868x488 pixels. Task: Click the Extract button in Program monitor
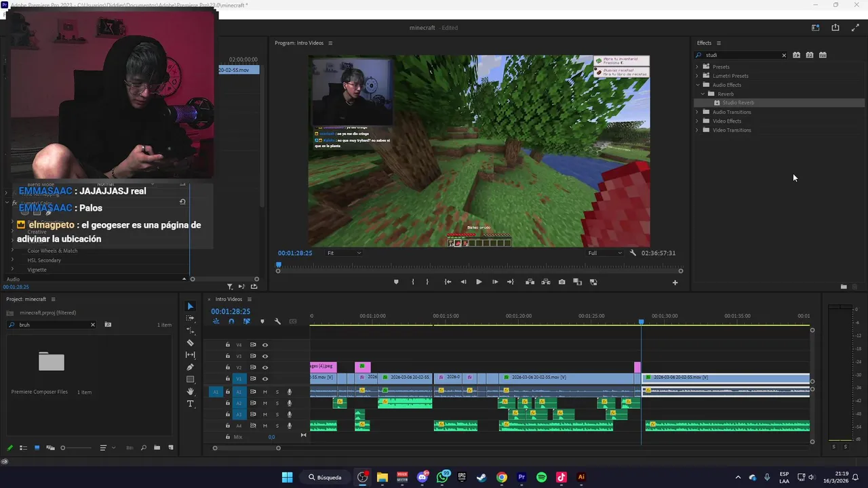click(546, 282)
